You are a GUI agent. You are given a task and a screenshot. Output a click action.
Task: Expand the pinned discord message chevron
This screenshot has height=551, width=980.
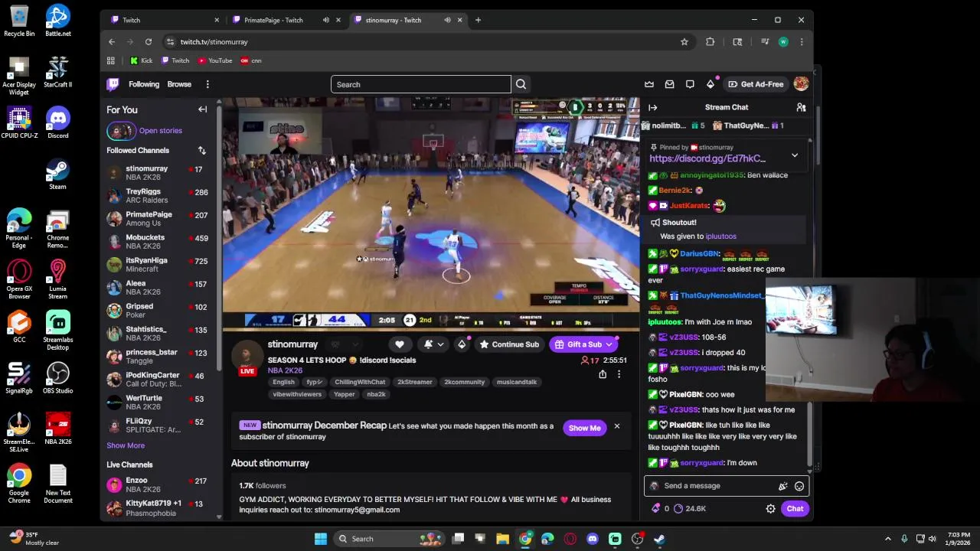[x=795, y=155]
